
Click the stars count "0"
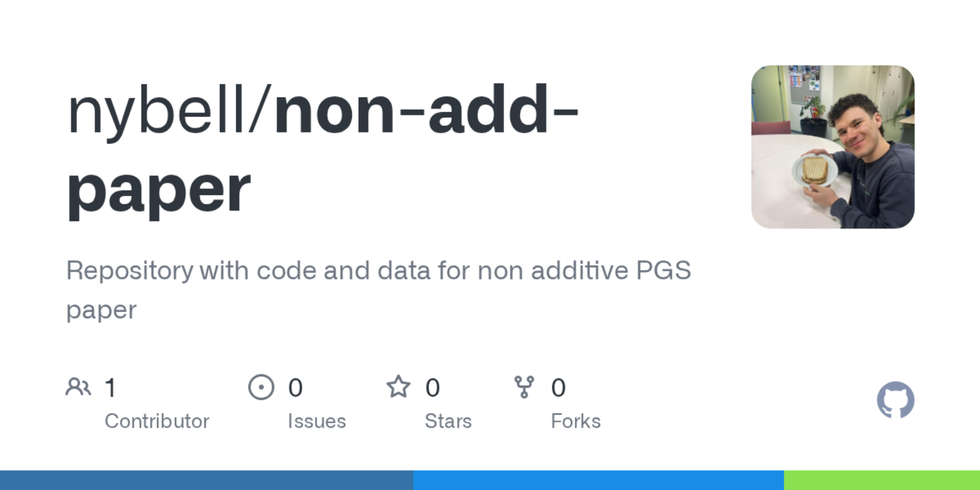click(432, 388)
